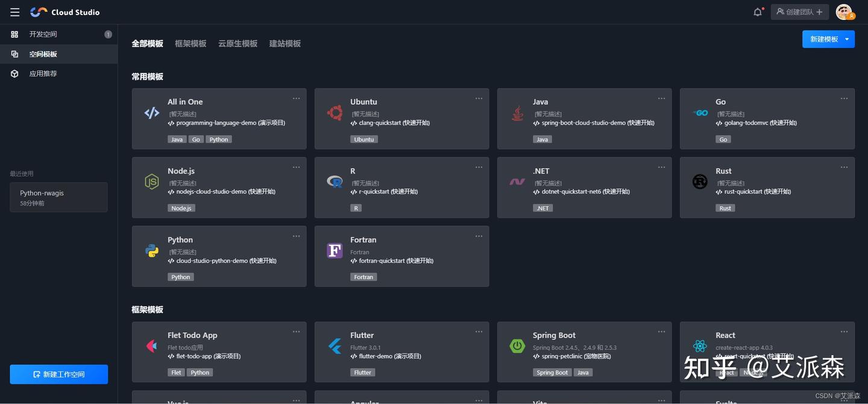Open the spring-petclinic repo link
This screenshot has height=404, width=868.
(572, 356)
